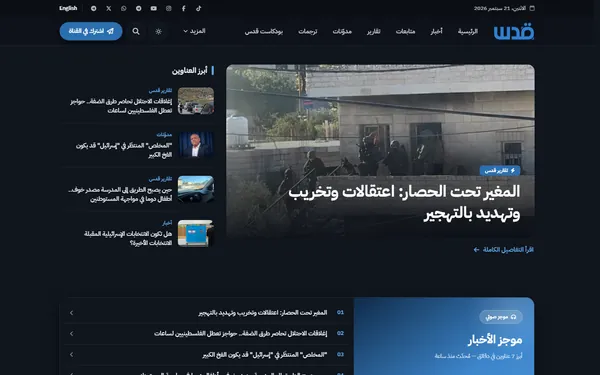Click the calendar icon beside the date
Screen dimensions: 600x375
click(532, 8)
